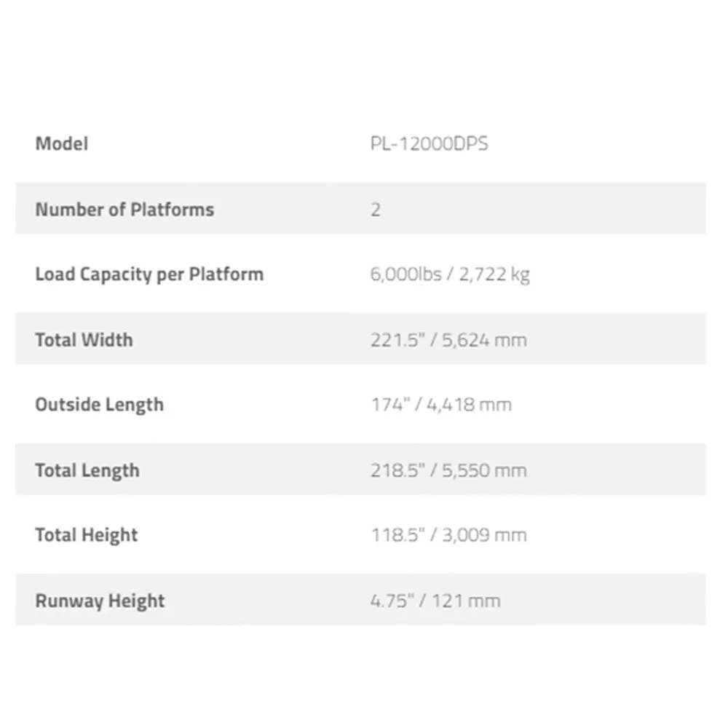The image size is (728, 728).
Task: Click the Runway Height label
Action: [x=100, y=601]
